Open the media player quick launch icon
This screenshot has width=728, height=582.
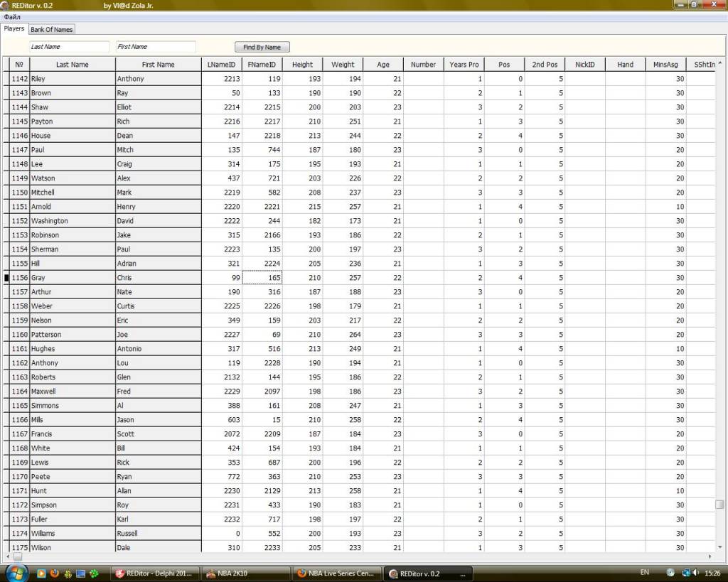point(41,573)
